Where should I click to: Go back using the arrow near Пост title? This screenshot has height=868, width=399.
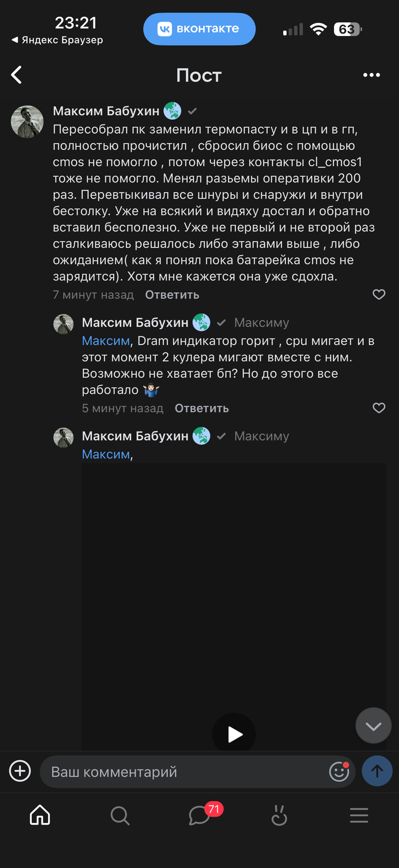point(16,75)
